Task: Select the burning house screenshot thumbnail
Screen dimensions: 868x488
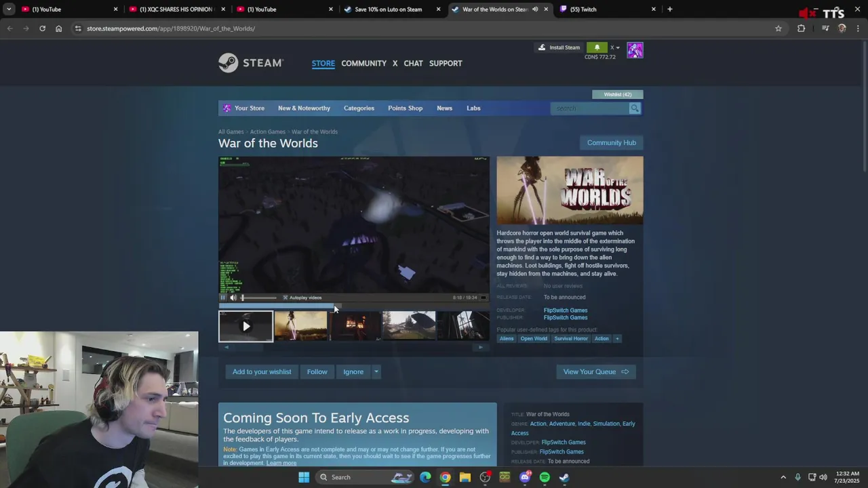Action: [x=355, y=326]
